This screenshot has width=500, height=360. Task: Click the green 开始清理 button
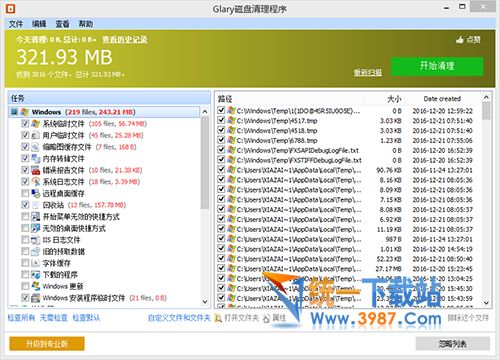[437, 66]
